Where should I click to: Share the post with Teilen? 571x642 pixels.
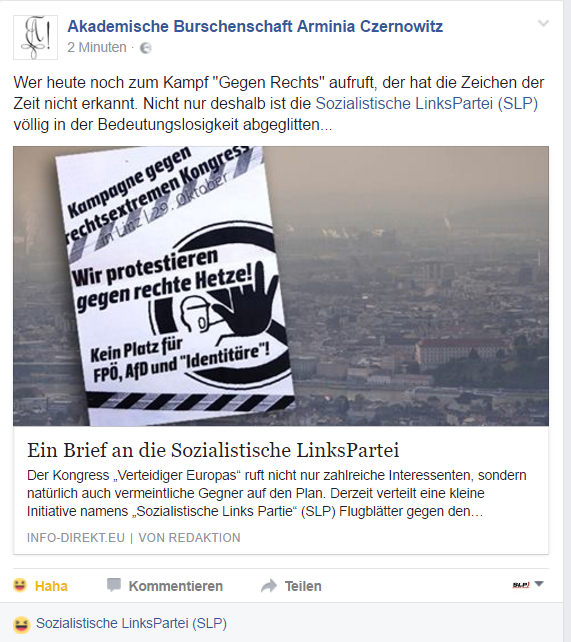tap(291, 586)
